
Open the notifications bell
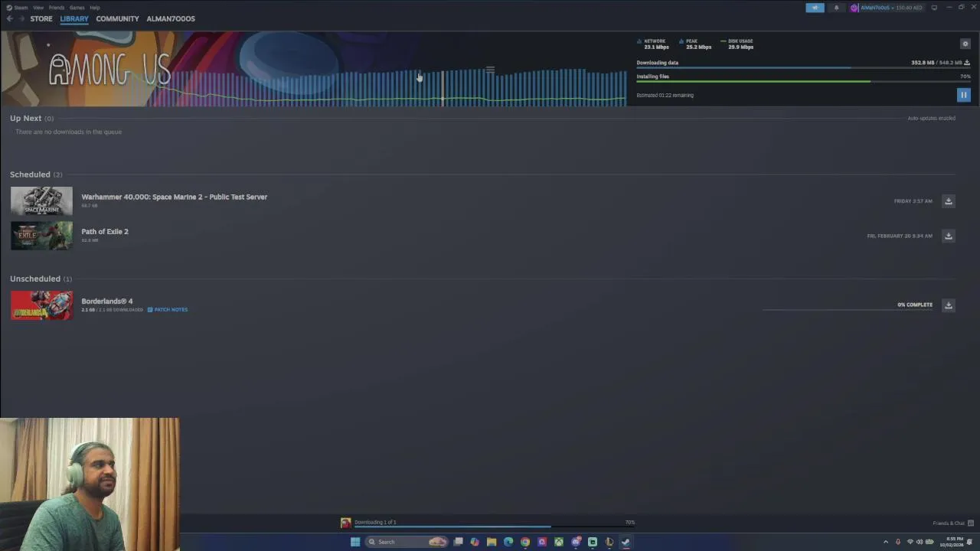836,8
